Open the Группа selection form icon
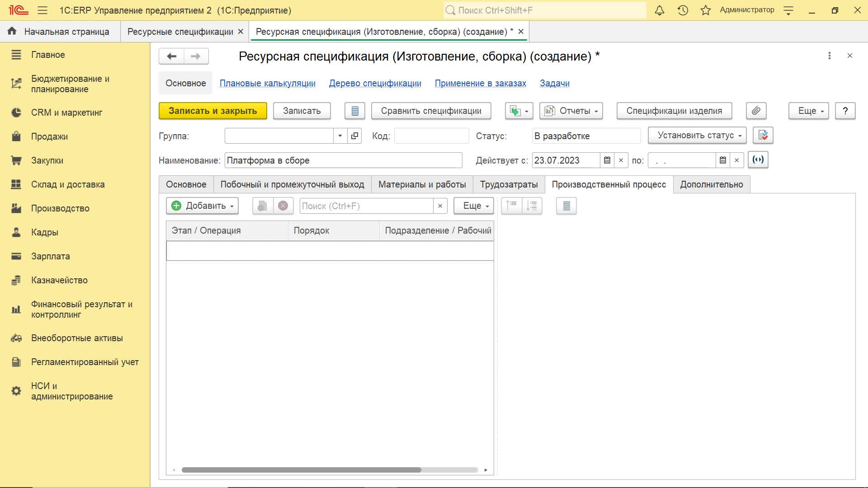The width and height of the screenshot is (868, 488). tap(354, 136)
